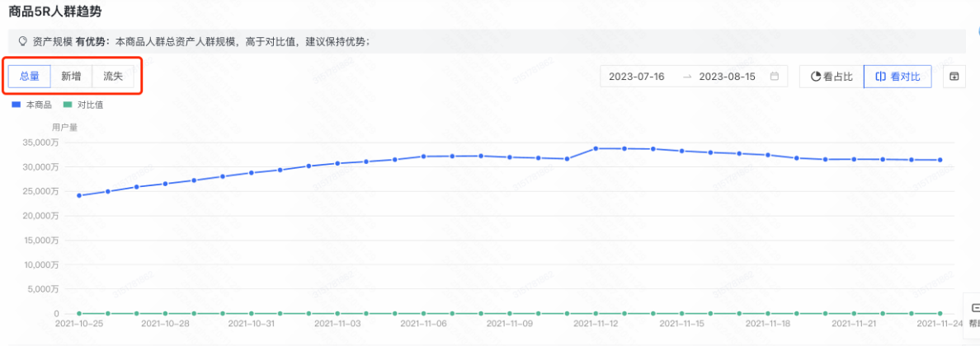The width and height of the screenshot is (980, 346).
Task: Click the blue data point at 2021-10-25
Action: click(79, 195)
